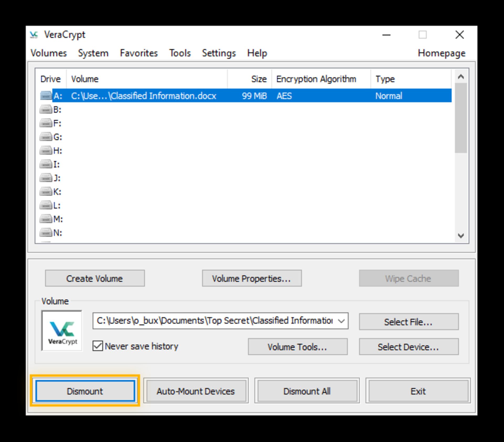Viewport: 504px width, 442px height.
Task: Click the Type column header
Action: pyautogui.click(x=411, y=79)
